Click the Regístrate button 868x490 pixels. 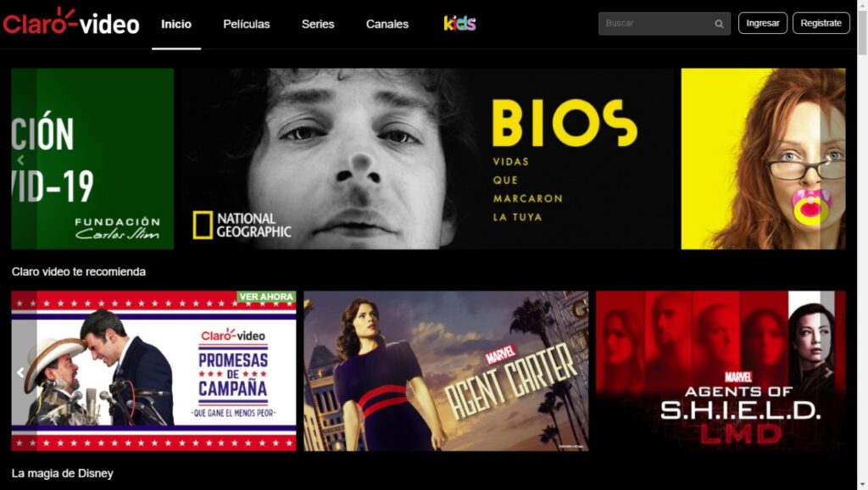821,23
